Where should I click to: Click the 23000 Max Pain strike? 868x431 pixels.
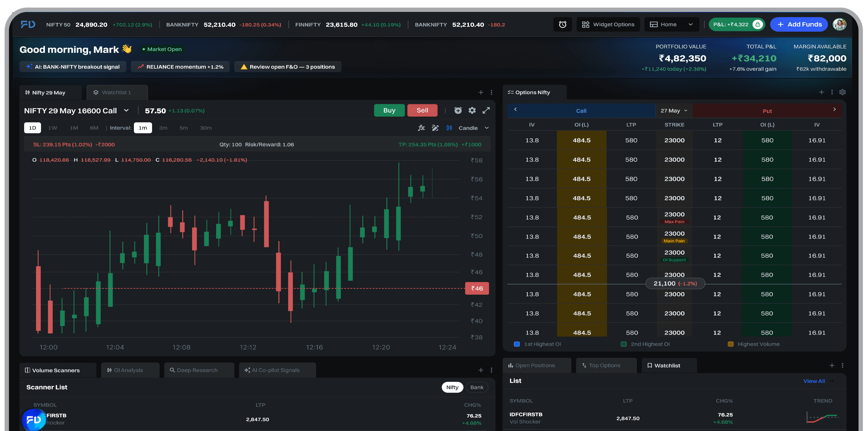pyautogui.click(x=674, y=217)
